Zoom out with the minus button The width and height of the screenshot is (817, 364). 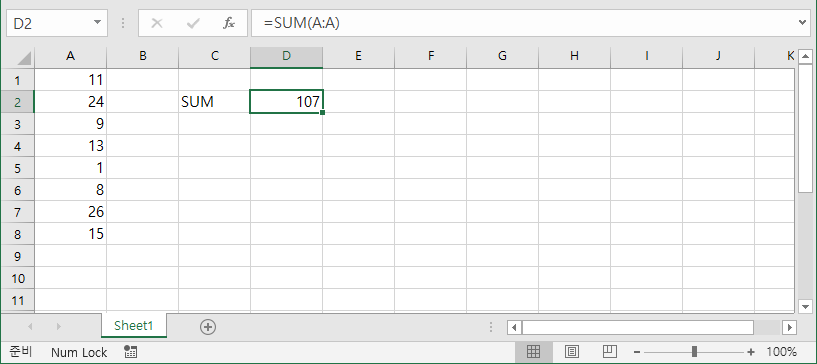coord(637,352)
